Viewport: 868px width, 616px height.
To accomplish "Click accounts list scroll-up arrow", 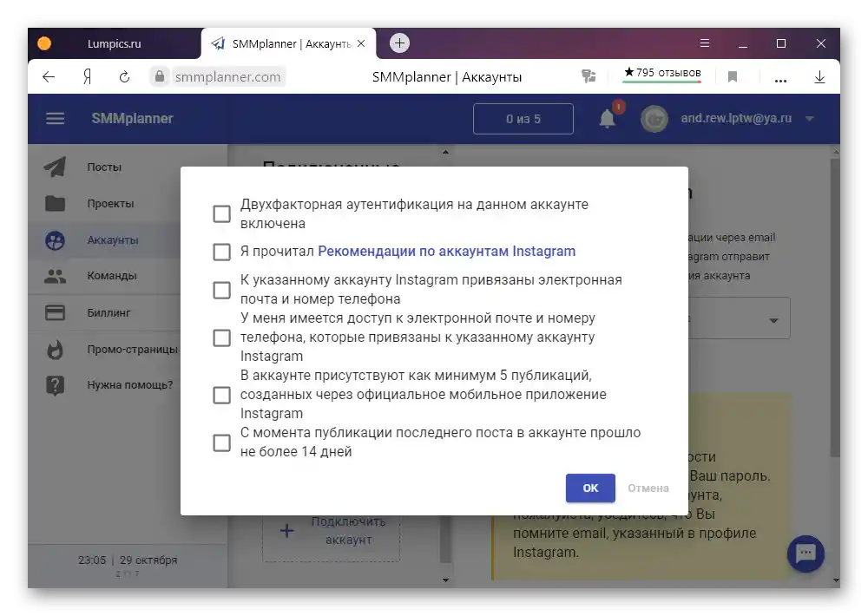I will [445, 152].
